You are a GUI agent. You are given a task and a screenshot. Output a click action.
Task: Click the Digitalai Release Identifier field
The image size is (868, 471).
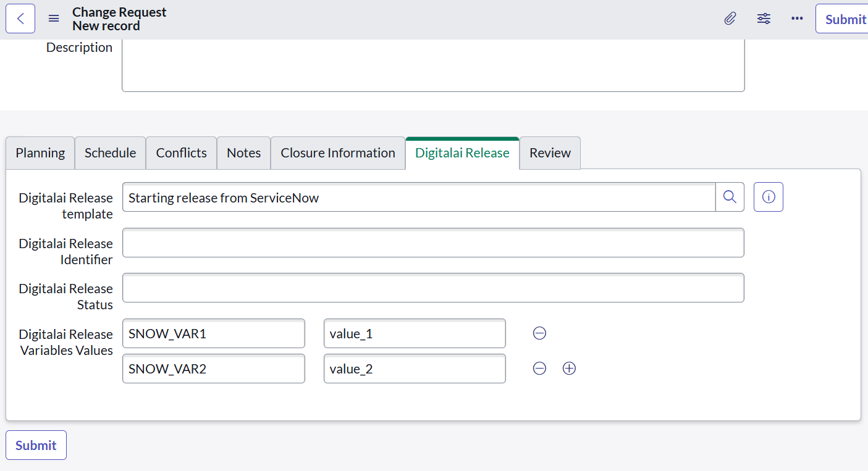(x=433, y=243)
